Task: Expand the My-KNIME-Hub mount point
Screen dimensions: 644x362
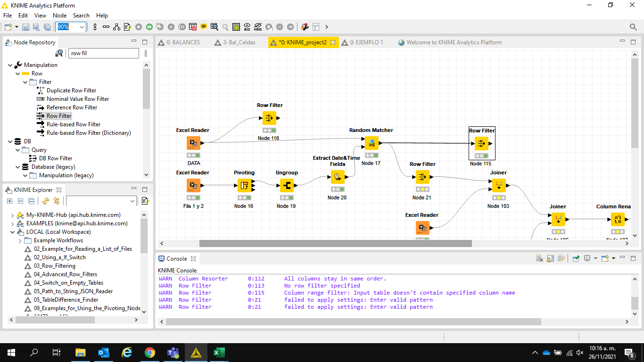Action: click(12, 215)
